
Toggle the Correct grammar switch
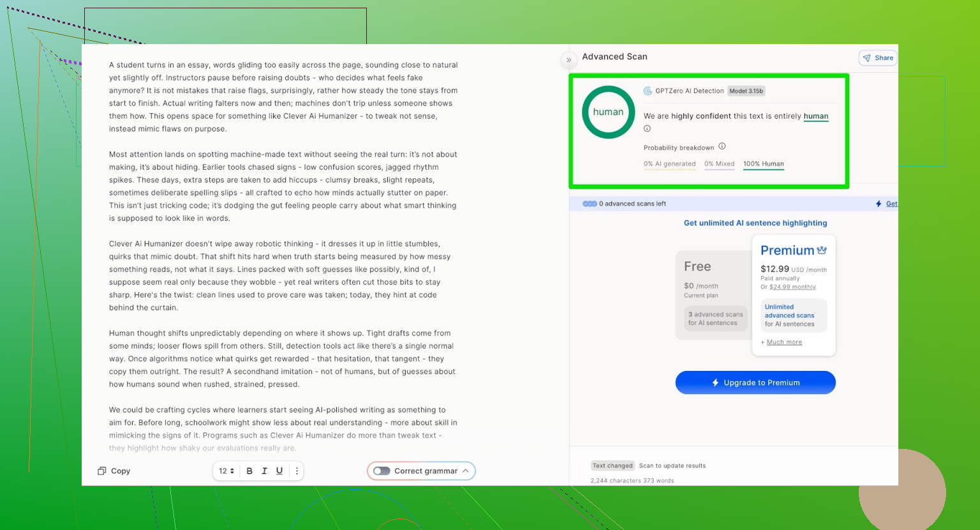(x=382, y=471)
